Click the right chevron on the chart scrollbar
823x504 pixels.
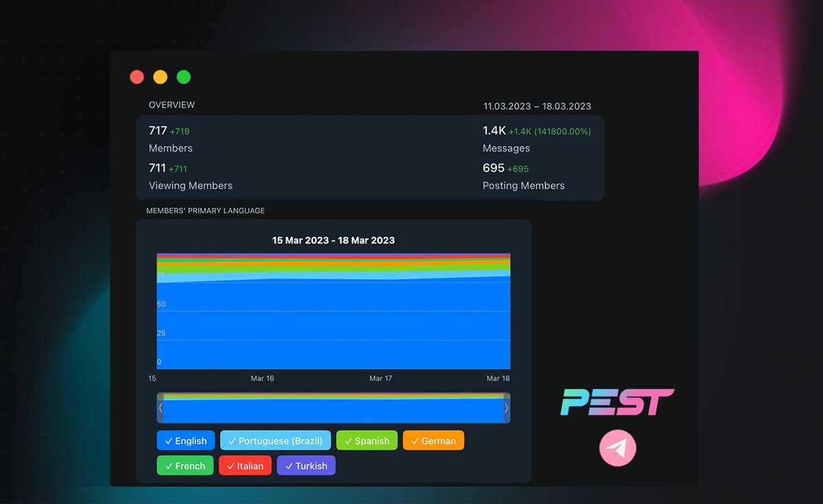click(506, 407)
